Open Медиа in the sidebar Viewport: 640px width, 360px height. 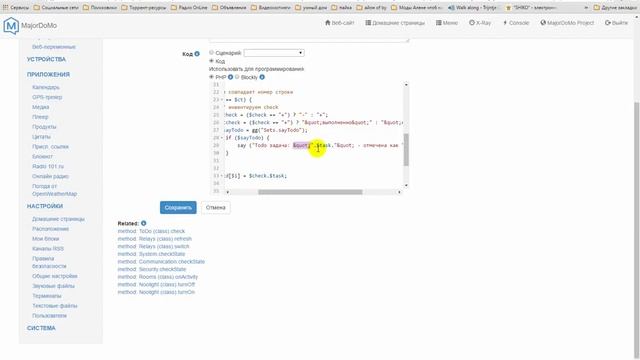(40, 107)
